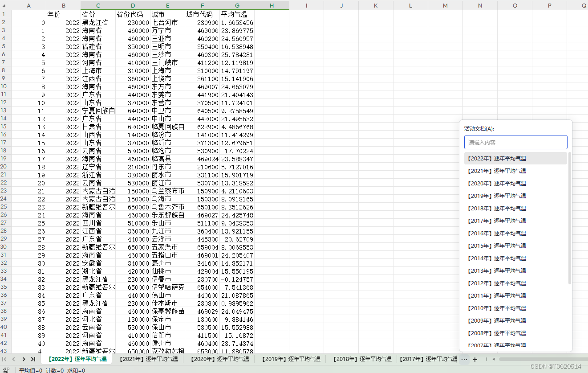This screenshot has height=373, width=588.
Task: Click the cell containing 四川省
Action: [98, 223]
